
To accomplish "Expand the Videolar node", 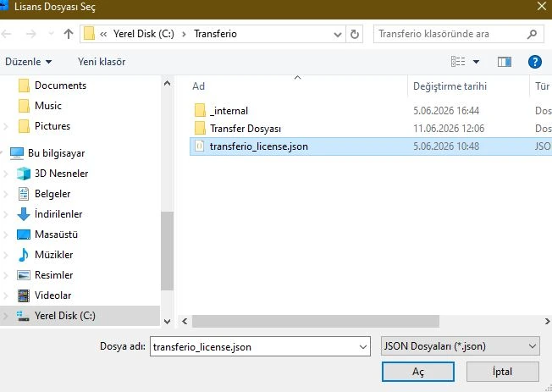I will [x=5, y=295].
